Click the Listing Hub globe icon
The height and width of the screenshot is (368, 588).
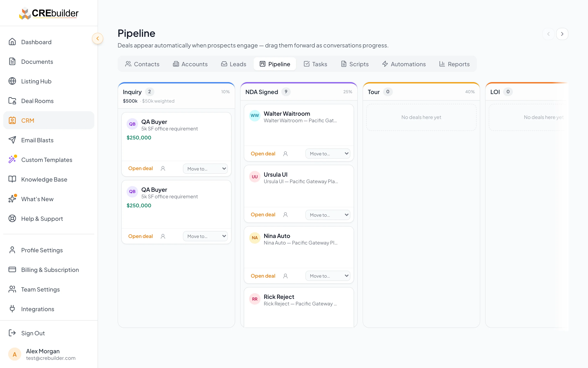(x=12, y=81)
